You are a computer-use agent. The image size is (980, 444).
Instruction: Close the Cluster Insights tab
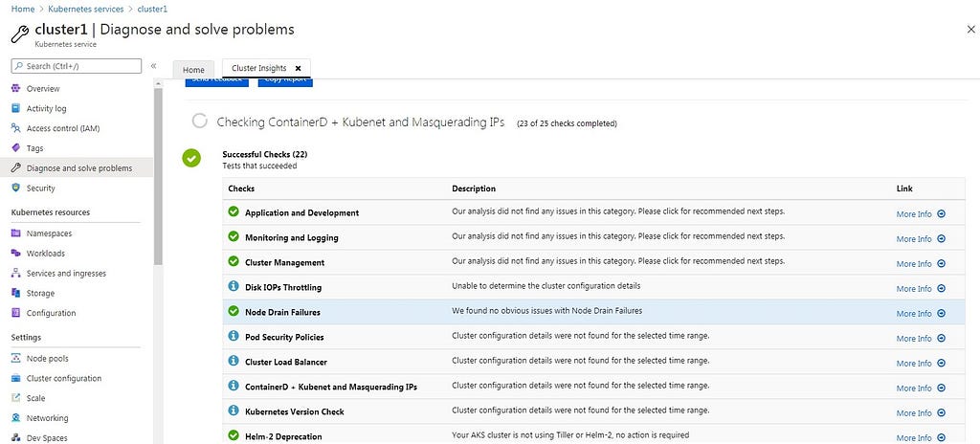tap(299, 68)
